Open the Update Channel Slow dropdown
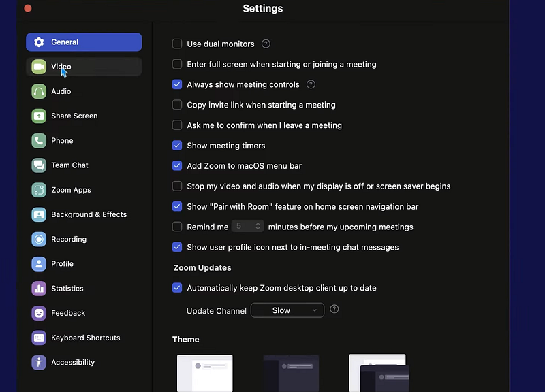Image resolution: width=545 pixels, height=392 pixels. click(287, 310)
